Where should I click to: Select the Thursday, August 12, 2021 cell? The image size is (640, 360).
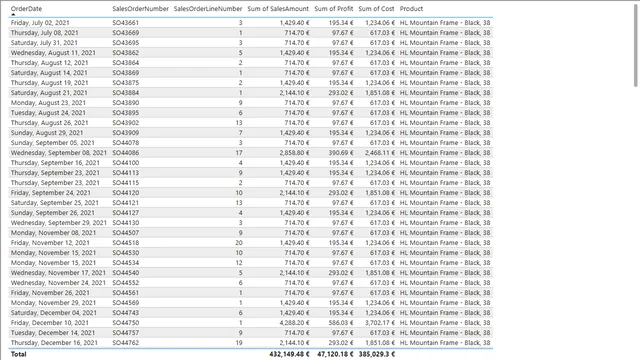click(x=49, y=63)
